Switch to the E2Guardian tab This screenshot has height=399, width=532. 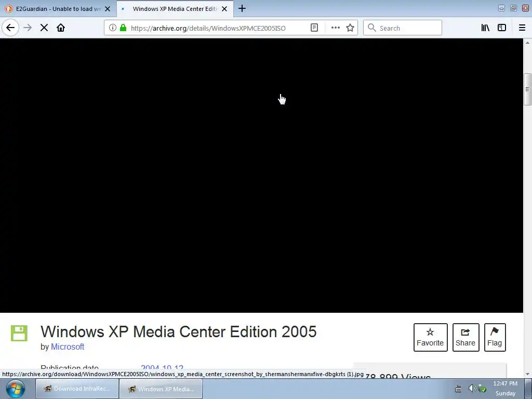[x=58, y=9]
